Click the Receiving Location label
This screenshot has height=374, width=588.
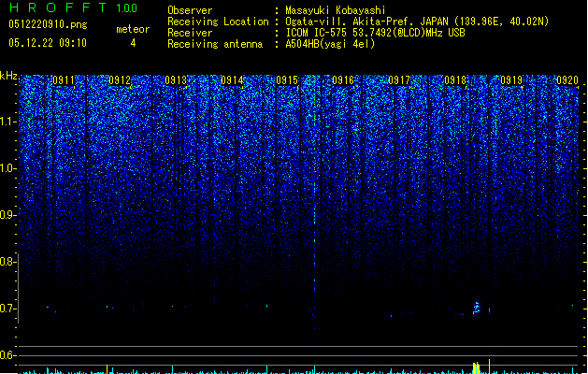pyautogui.click(x=218, y=22)
